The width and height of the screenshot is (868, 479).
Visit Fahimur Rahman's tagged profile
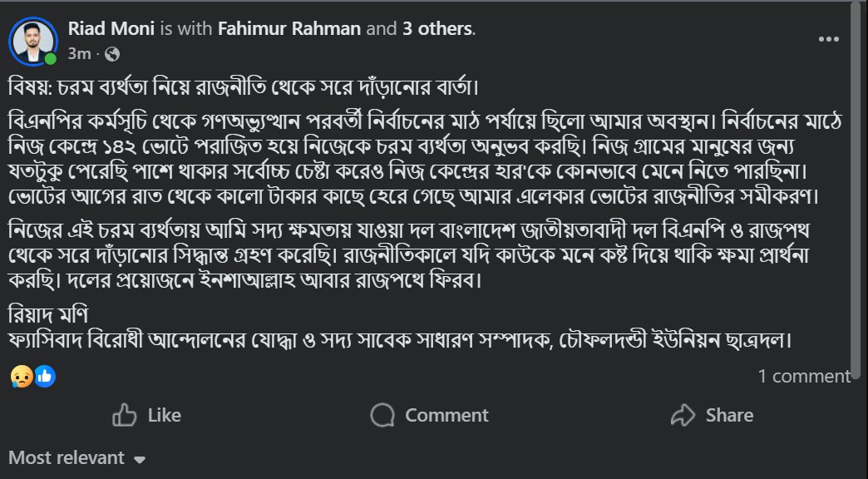(x=289, y=28)
